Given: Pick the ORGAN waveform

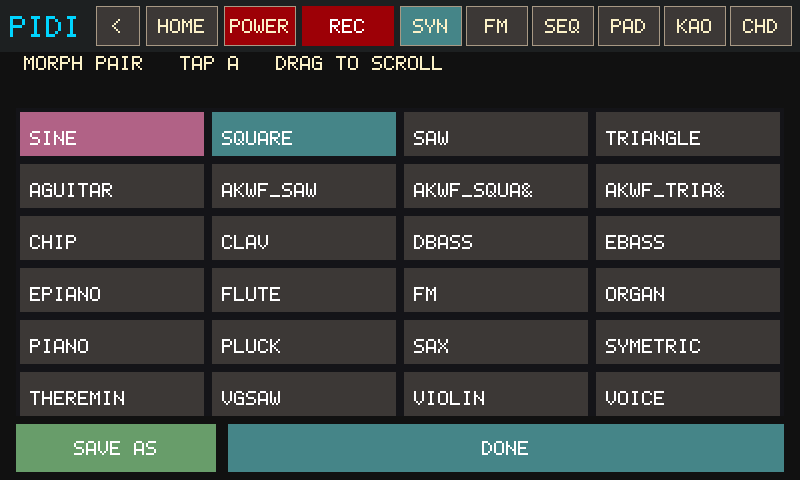Looking at the screenshot, I should click(688, 290).
